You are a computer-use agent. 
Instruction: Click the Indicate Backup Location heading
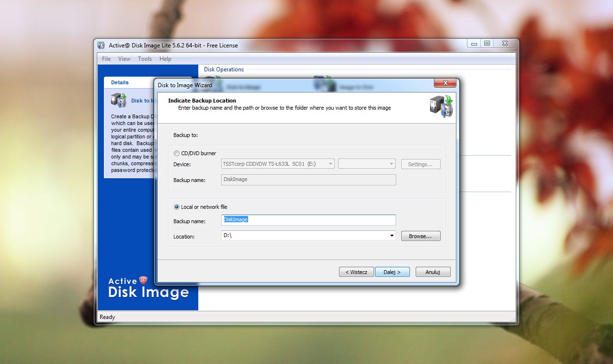[202, 101]
